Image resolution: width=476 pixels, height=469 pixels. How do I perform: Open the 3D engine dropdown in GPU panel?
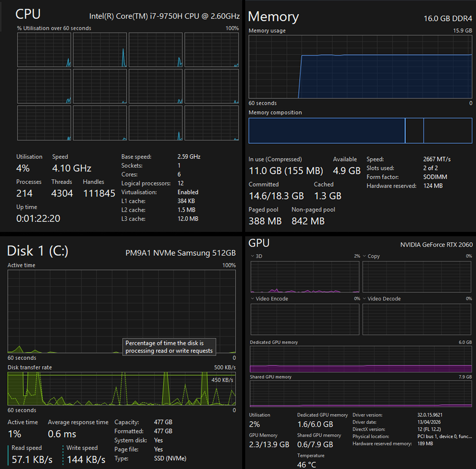pyautogui.click(x=253, y=256)
